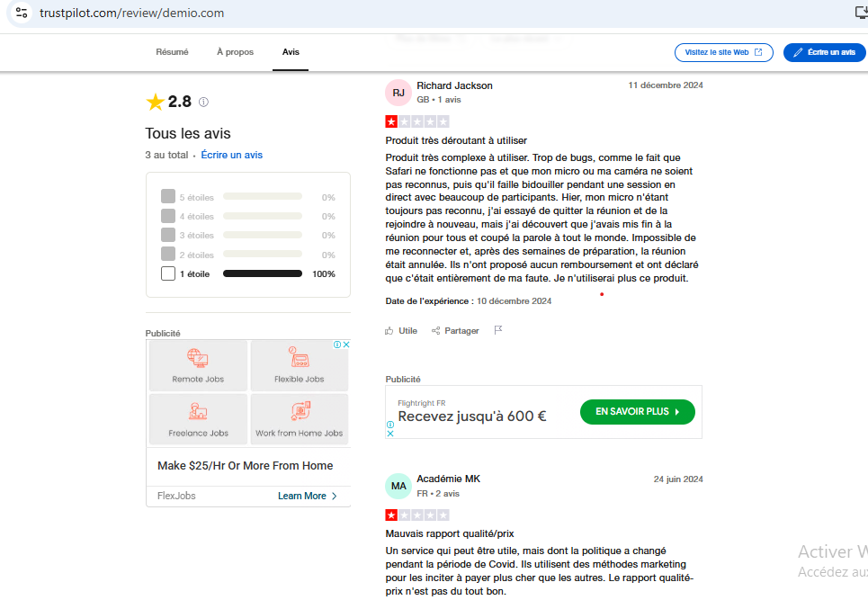Click 'Recevez jusqu'à 600 €' ad text
This screenshot has height=600, width=868.
(472, 416)
